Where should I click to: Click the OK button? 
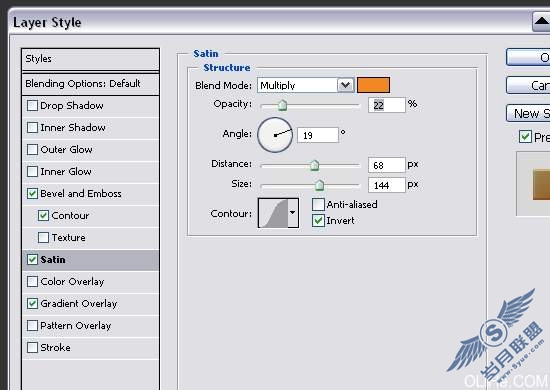click(528, 57)
